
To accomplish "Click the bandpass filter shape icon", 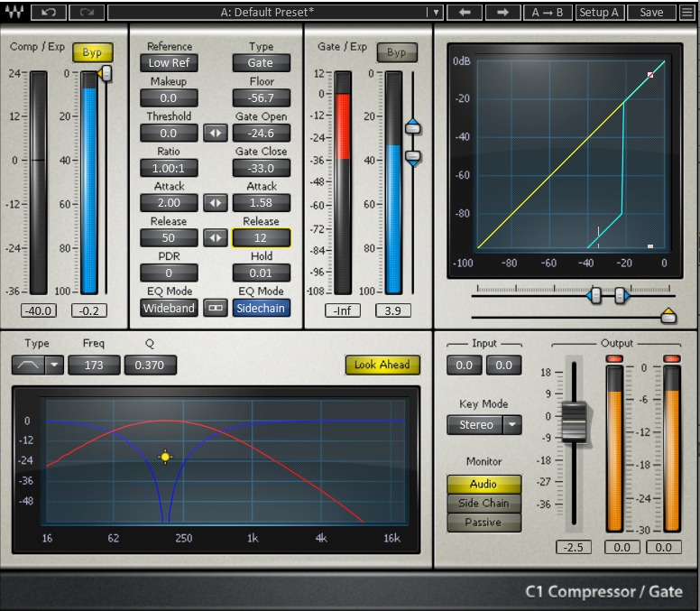I will (x=27, y=365).
